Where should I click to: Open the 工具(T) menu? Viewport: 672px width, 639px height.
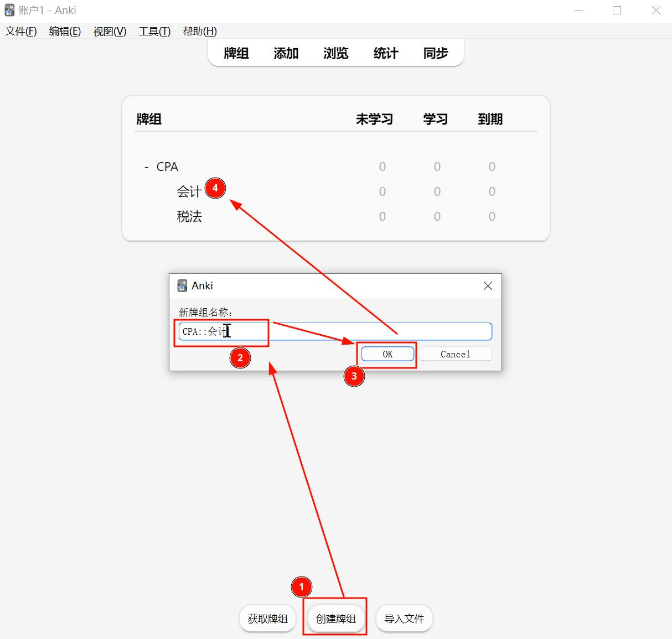pyautogui.click(x=154, y=32)
